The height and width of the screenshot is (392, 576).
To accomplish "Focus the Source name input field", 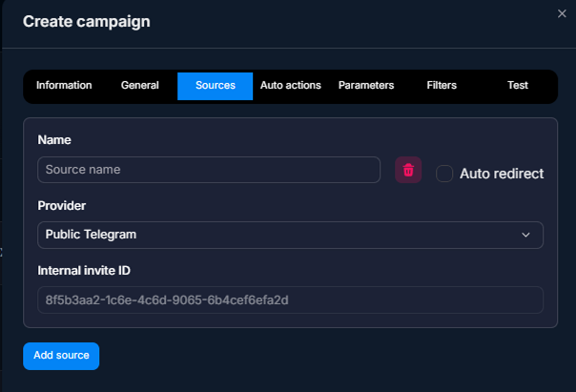I will coord(209,170).
